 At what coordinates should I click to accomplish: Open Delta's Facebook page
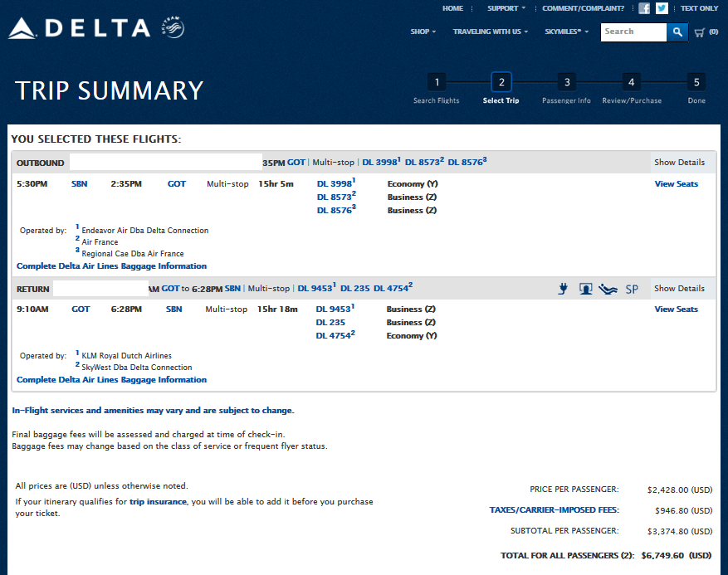click(644, 8)
